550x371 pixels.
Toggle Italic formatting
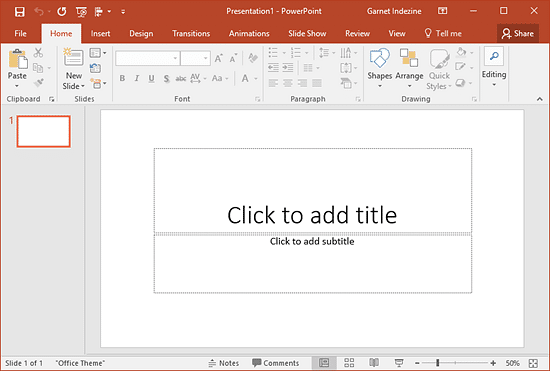(x=137, y=78)
